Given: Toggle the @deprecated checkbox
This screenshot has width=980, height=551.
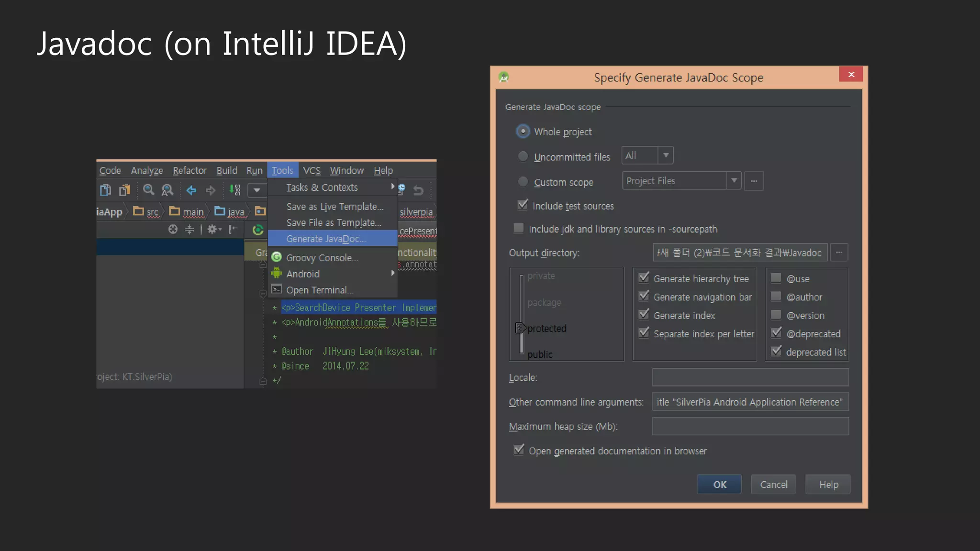Looking at the screenshot, I should click(x=777, y=332).
